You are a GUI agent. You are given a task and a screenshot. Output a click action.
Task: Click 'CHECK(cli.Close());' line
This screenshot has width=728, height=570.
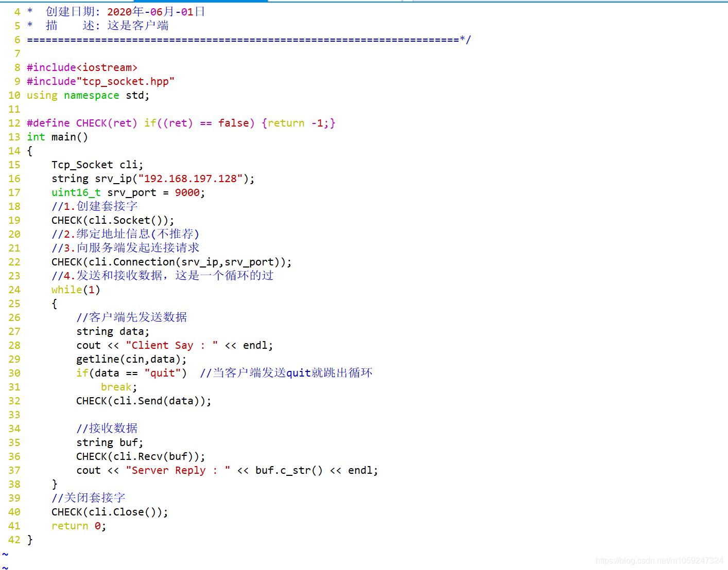[110, 512]
